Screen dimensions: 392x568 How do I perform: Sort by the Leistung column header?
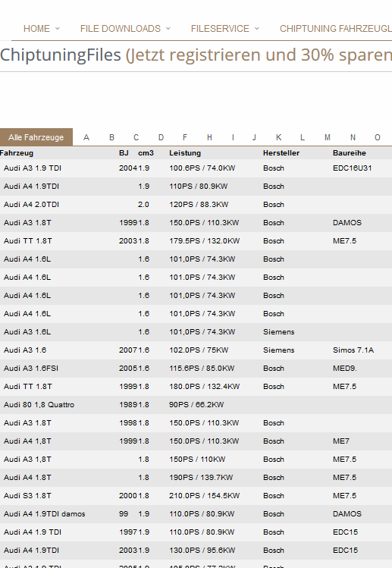click(x=185, y=153)
